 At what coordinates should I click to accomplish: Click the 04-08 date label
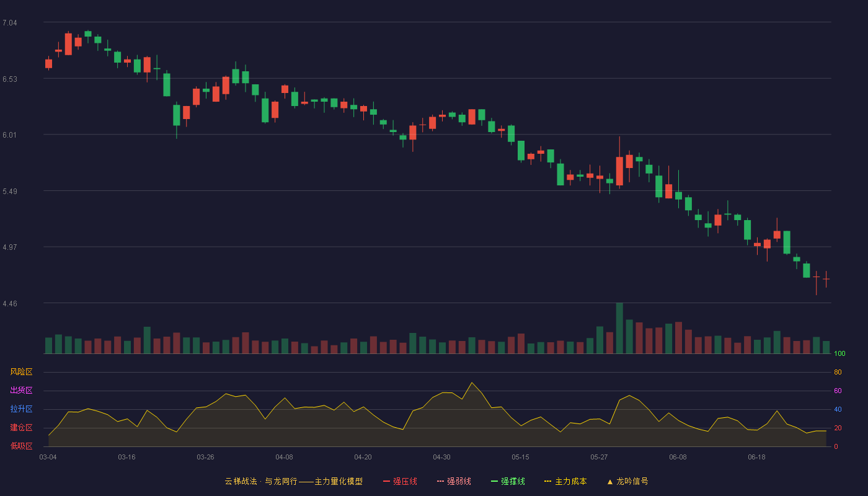coord(284,457)
